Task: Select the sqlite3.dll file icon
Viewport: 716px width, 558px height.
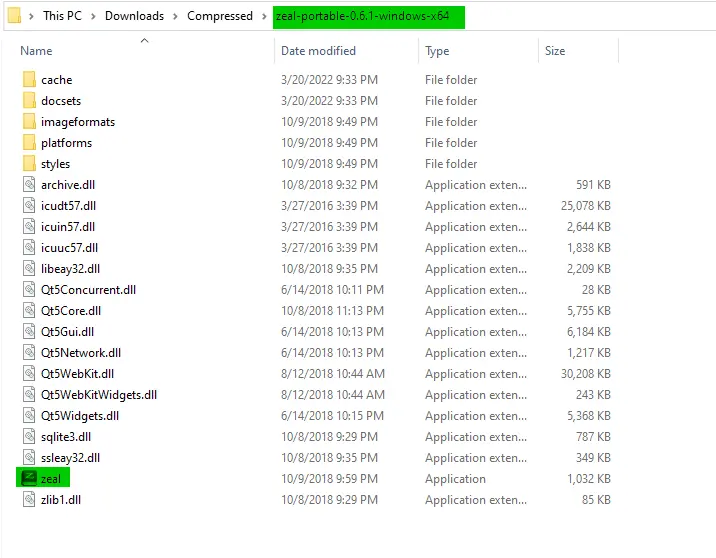Action: (x=29, y=437)
